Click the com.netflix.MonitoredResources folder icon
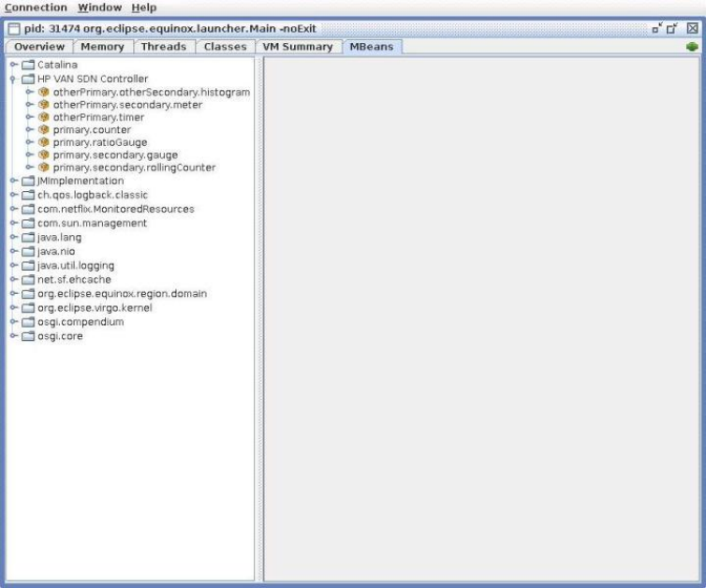Viewport: 706px width, 588px height. 28,210
